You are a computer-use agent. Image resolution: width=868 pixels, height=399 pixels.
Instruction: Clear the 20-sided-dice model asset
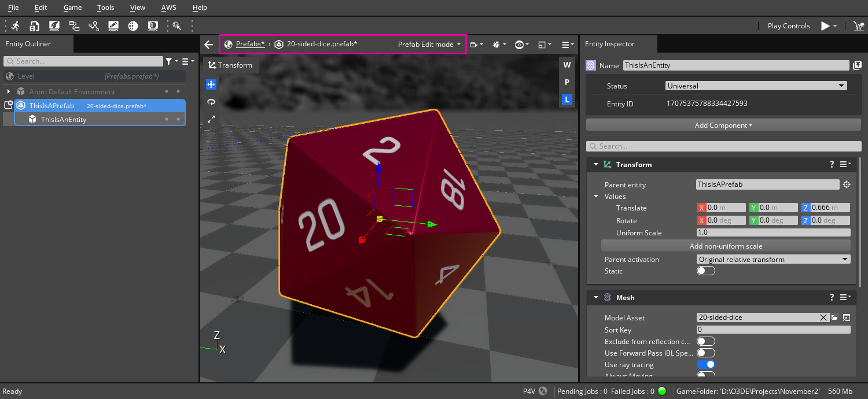tap(823, 317)
